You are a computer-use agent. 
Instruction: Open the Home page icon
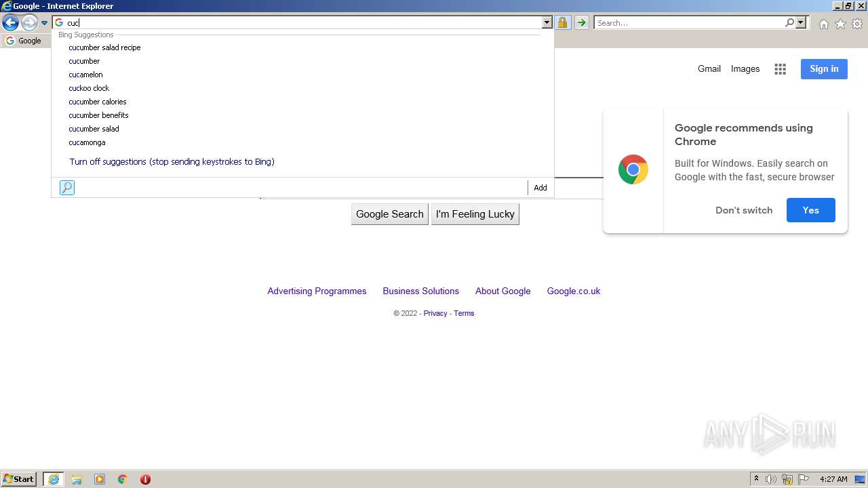[823, 24]
